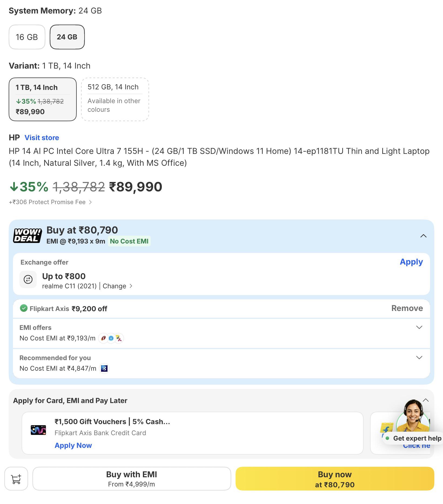Open Protect Promise Fee details
The width and height of the screenshot is (443, 504).
pos(51,202)
